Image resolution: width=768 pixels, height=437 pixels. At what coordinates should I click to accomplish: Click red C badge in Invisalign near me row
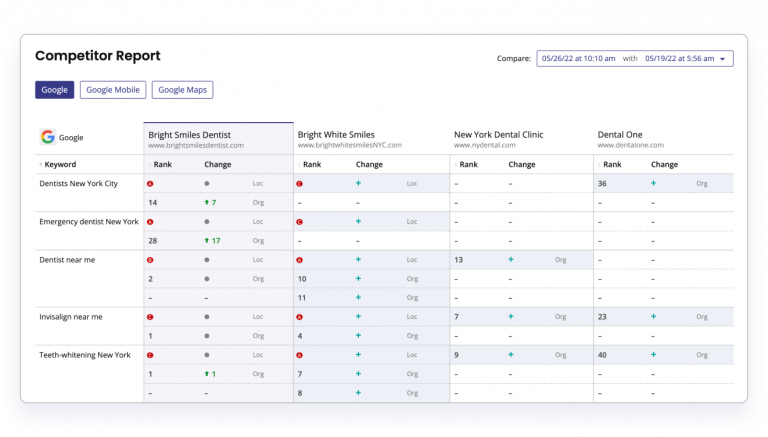(151, 317)
